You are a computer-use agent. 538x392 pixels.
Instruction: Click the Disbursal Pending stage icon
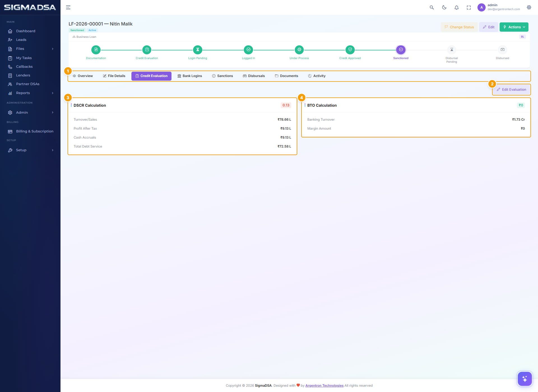pos(452,50)
